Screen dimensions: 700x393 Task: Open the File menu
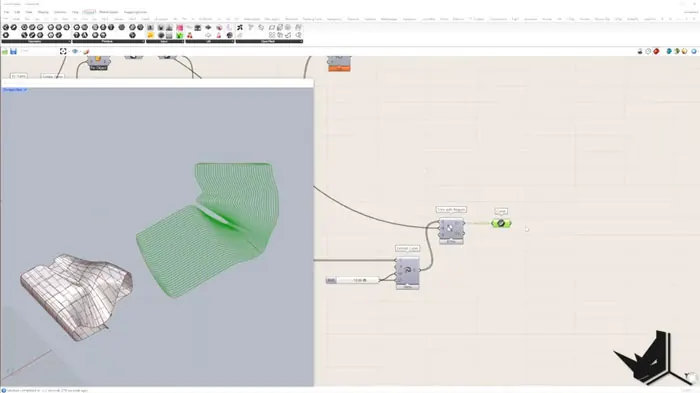coord(6,12)
